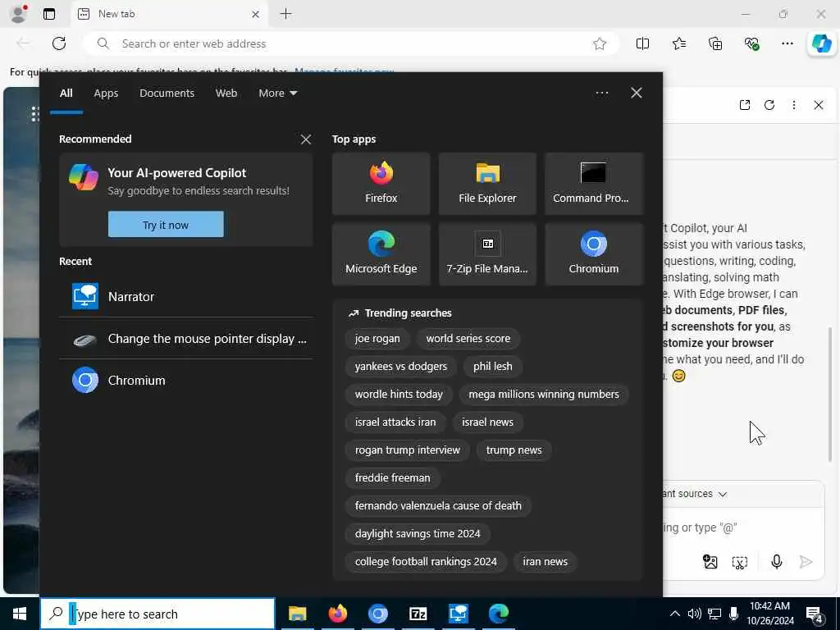Launch 7-Zip File Manager tile
The width and height of the screenshot is (840, 630).
click(x=487, y=254)
